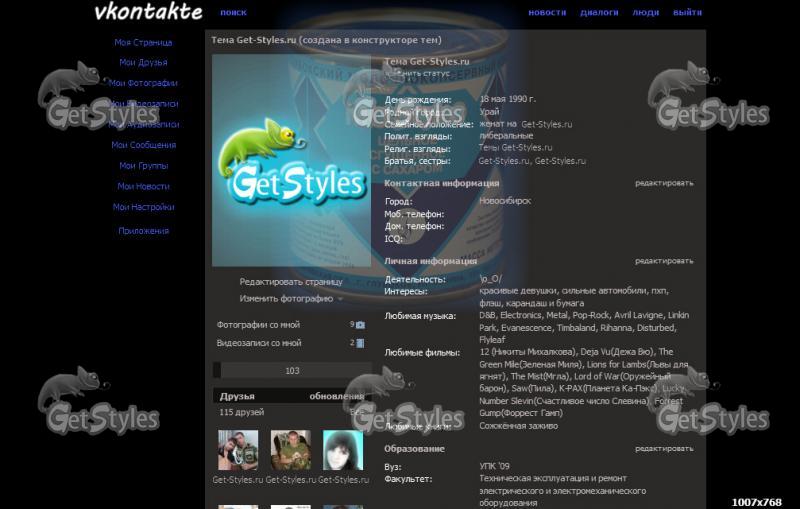Open Мои Настройки in the sidebar
This screenshot has height=509, width=800.
(x=143, y=207)
